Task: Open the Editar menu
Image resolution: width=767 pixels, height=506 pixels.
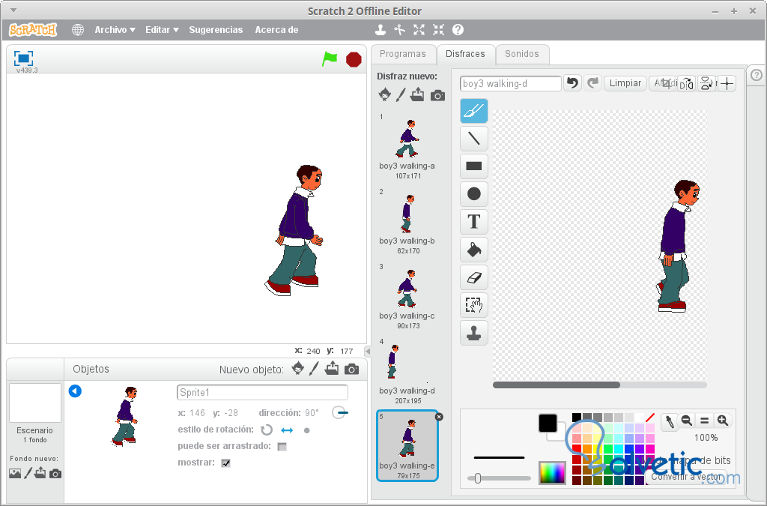Action: (x=162, y=30)
